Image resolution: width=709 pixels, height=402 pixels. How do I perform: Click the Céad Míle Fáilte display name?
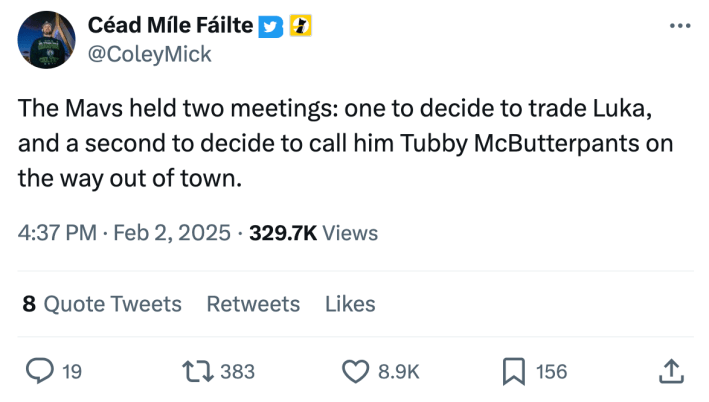[170, 25]
